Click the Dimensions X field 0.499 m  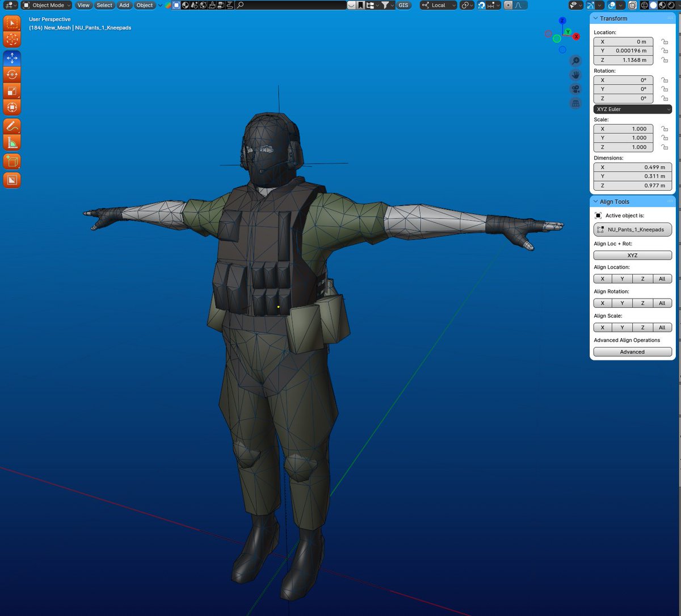coord(632,167)
